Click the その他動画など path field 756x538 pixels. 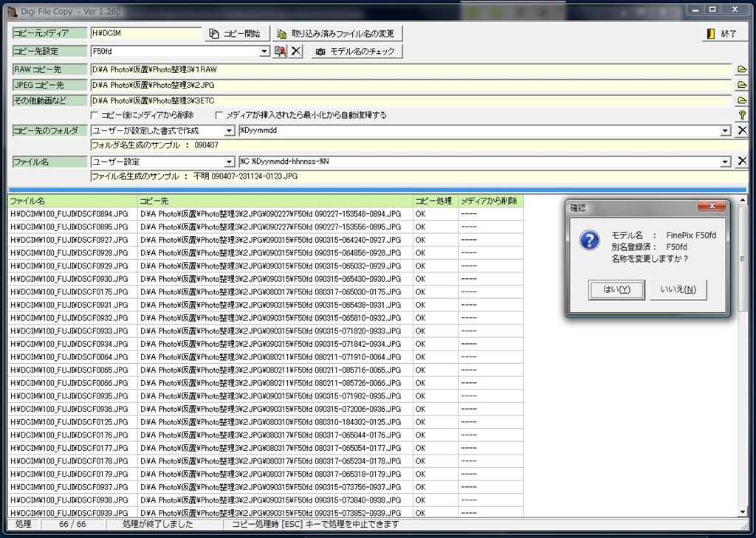pyautogui.click(x=410, y=100)
